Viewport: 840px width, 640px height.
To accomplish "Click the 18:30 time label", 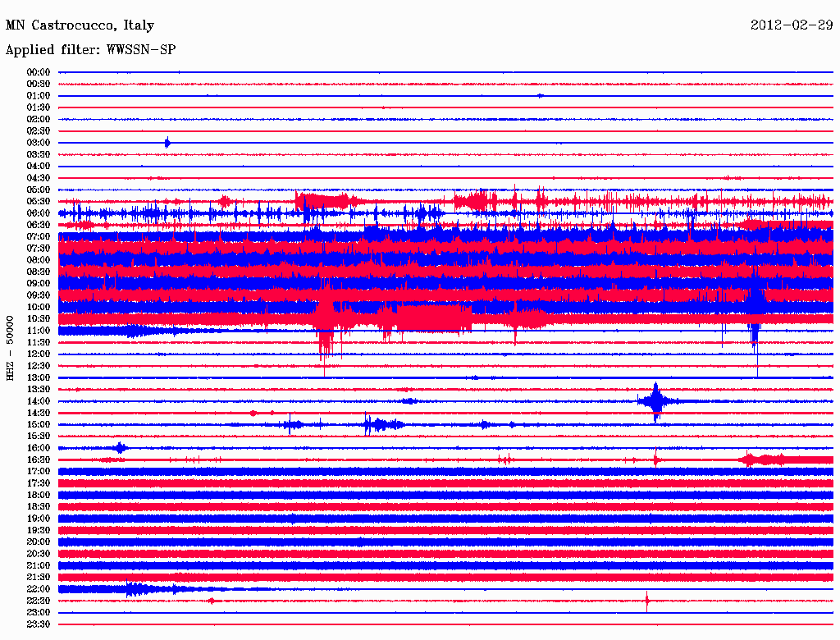I will 39,506.
